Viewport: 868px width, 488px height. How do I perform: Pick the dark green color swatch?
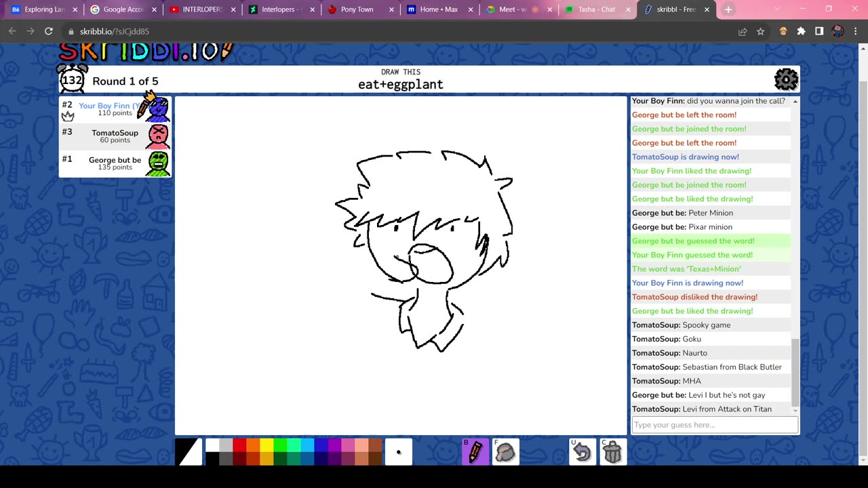point(280,459)
